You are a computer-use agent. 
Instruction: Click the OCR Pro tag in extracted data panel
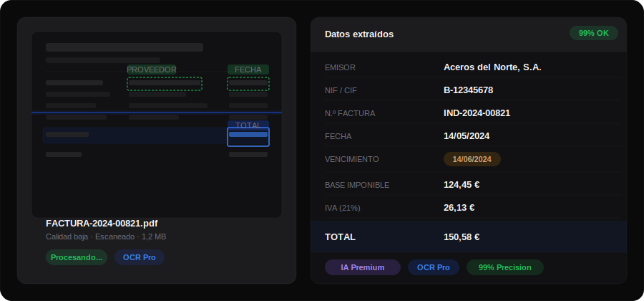434,267
